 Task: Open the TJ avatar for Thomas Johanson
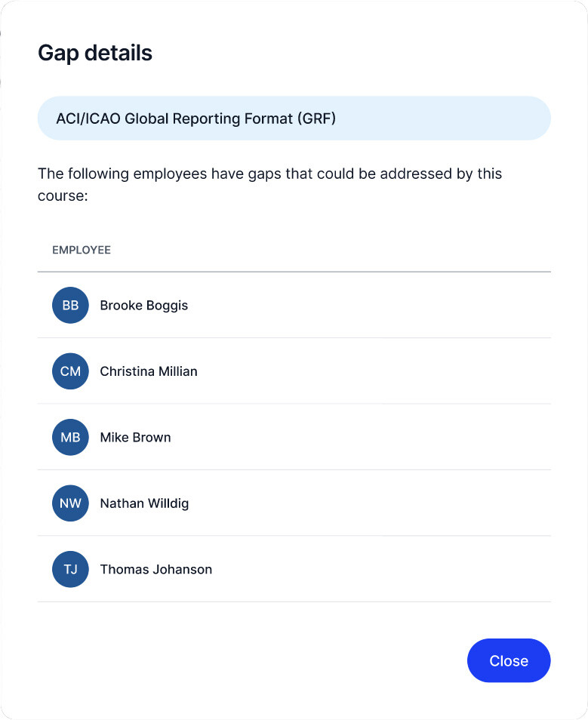[70, 570]
